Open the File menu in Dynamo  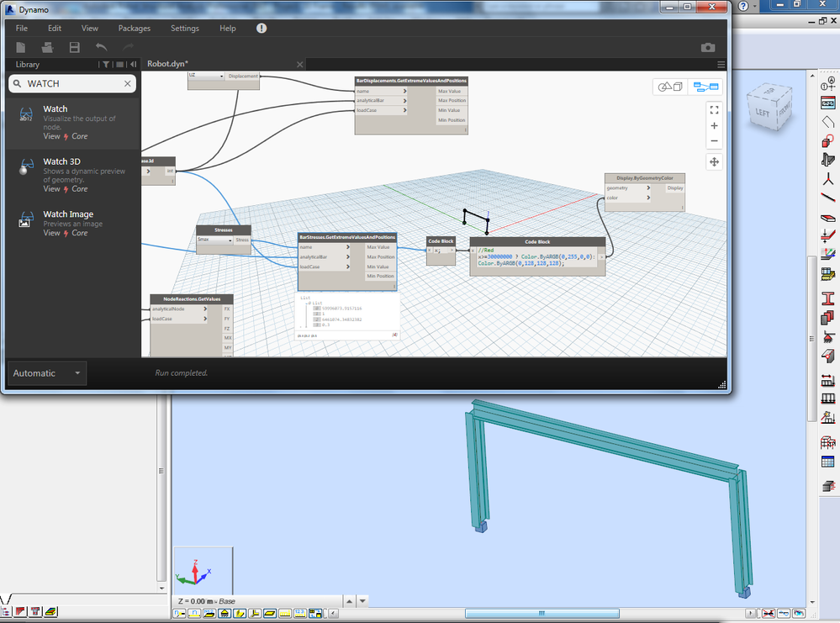22,29
